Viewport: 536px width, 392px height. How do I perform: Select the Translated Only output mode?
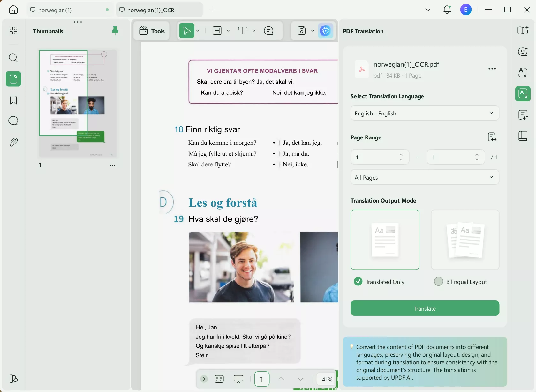[x=358, y=281]
